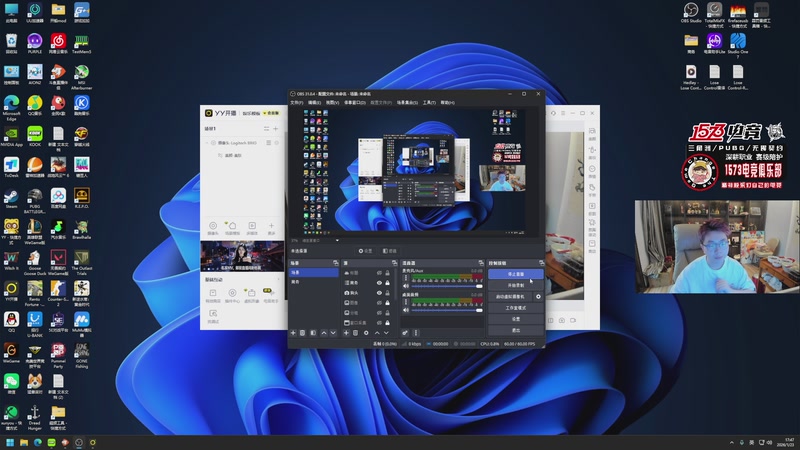Click Start Virtual Camera button

point(510,296)
